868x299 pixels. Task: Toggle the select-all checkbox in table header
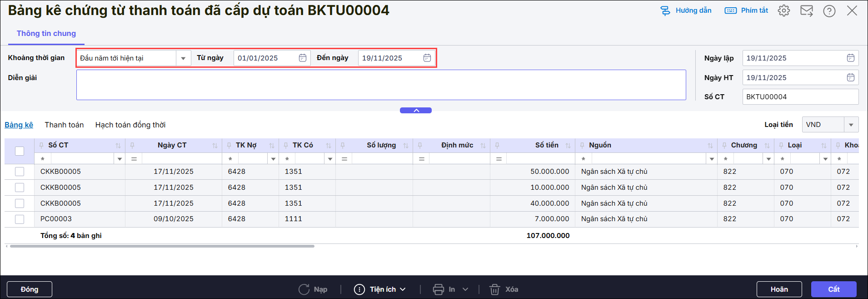tap(20, 151)
